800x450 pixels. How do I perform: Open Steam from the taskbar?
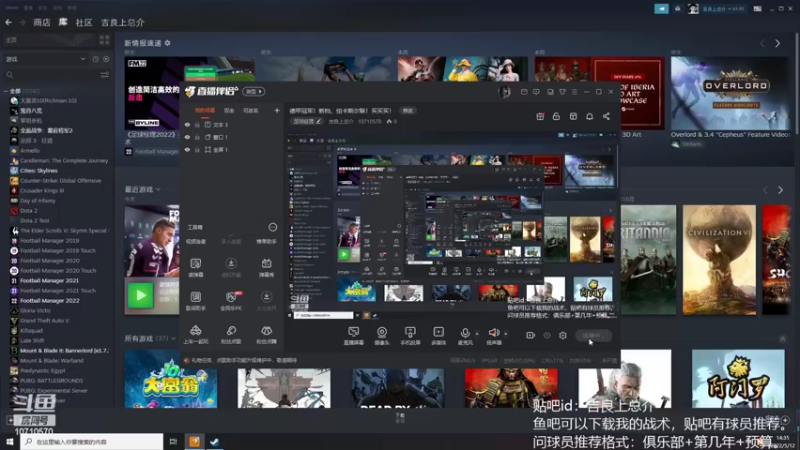pyautogui.click(x=214, y=441)
